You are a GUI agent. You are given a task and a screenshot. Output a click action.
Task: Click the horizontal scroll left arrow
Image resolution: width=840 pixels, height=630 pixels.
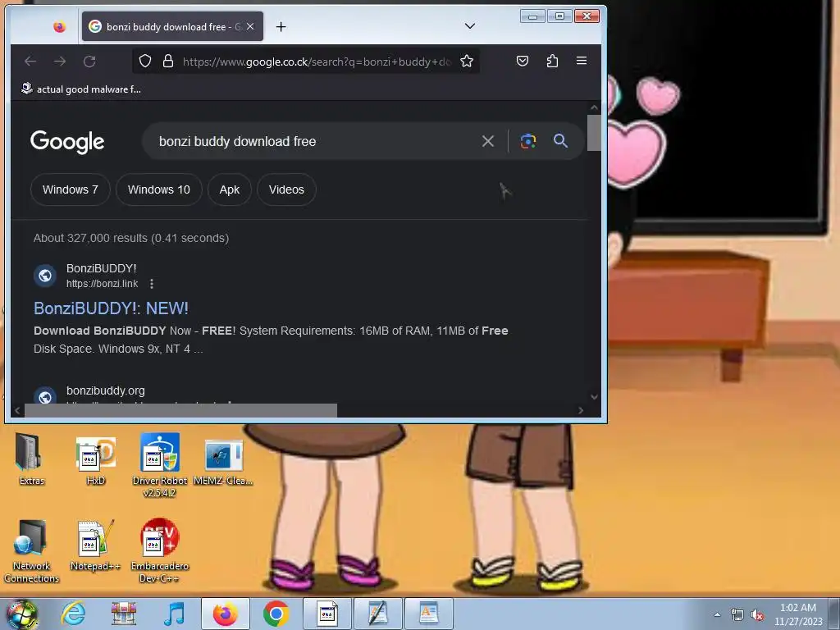click(17, 410)
